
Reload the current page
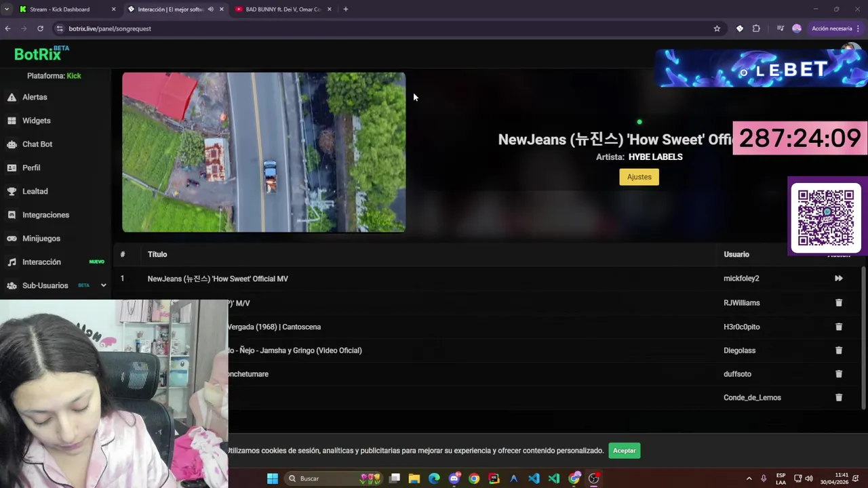[40, 28]
